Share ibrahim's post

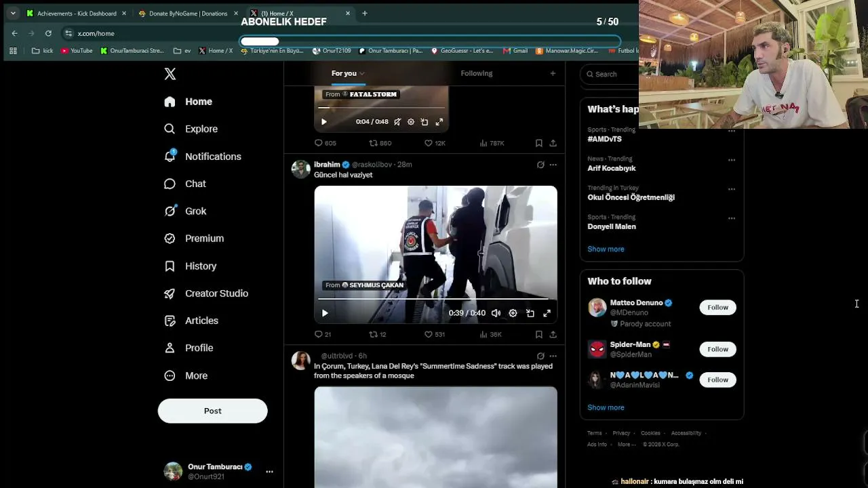(x=553, y=334)
